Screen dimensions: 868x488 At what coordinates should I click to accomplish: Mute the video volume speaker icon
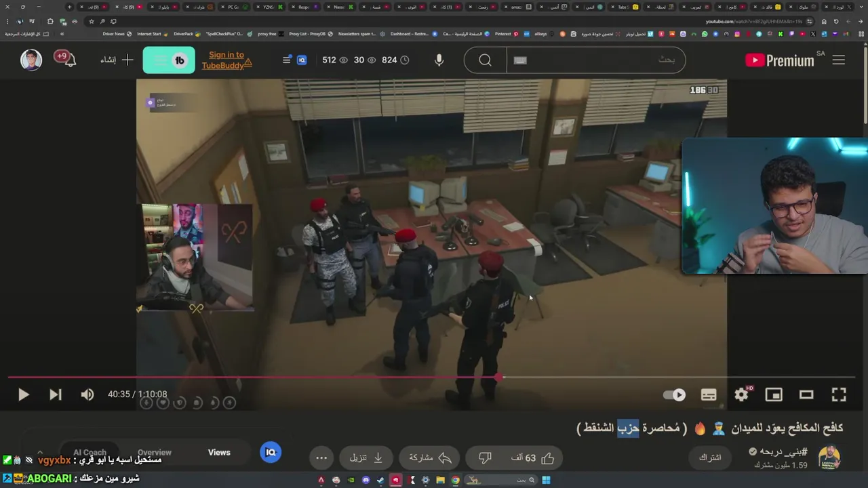pos(87,394)
